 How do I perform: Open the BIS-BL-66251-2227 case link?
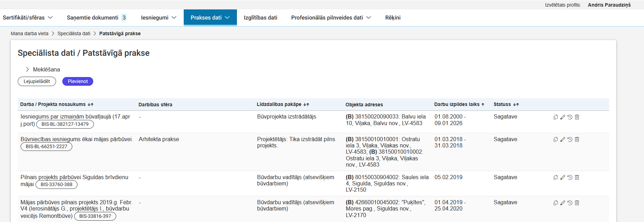click(46, 147)
